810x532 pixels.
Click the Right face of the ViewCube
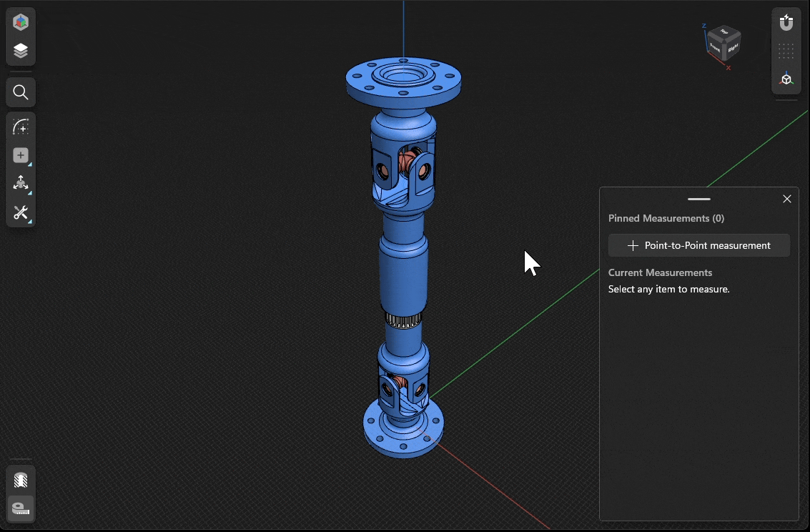[734, 48]
